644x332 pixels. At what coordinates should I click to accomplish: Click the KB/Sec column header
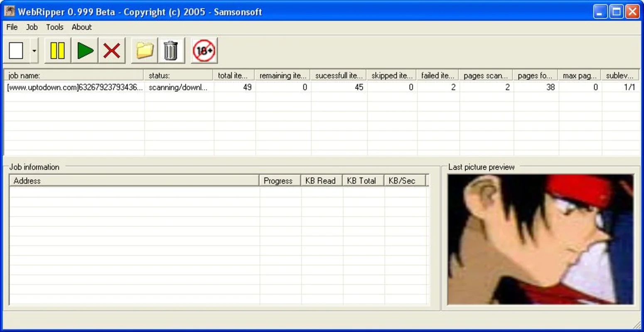405,181
